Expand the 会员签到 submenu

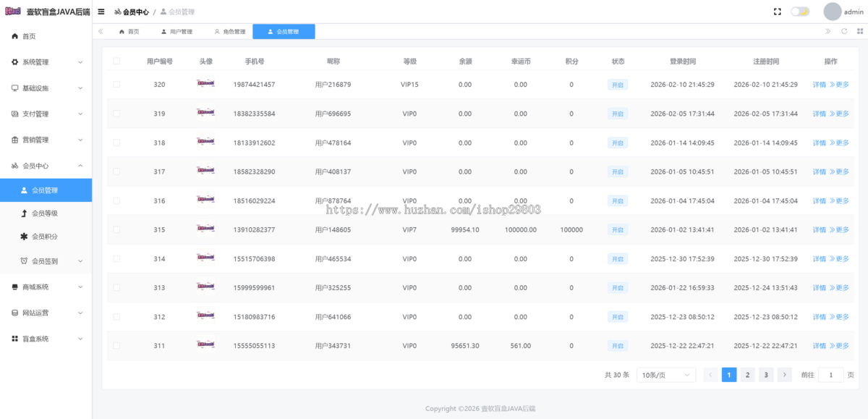click(46, 261)
